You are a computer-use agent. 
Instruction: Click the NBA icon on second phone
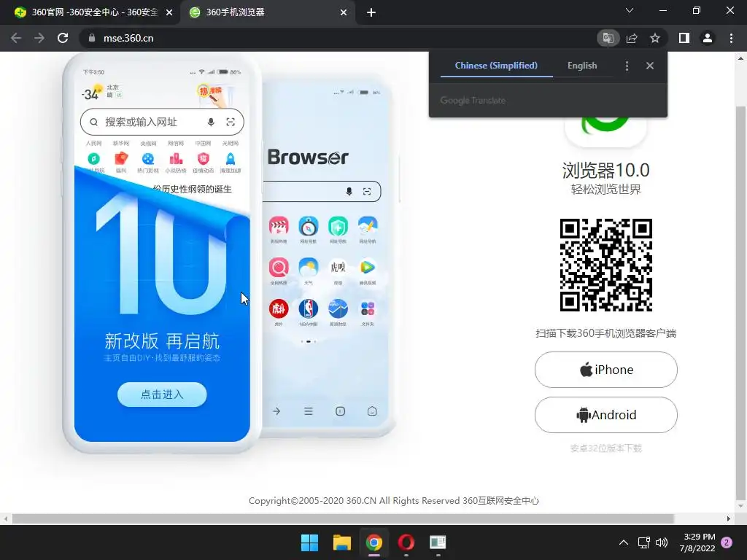(x=309, y=308)
